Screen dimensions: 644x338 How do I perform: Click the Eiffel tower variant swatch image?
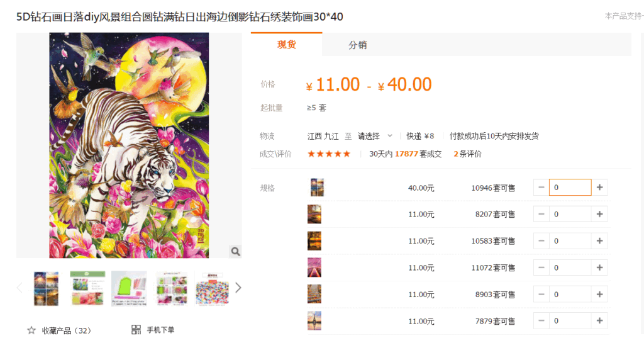coord(314,321)
